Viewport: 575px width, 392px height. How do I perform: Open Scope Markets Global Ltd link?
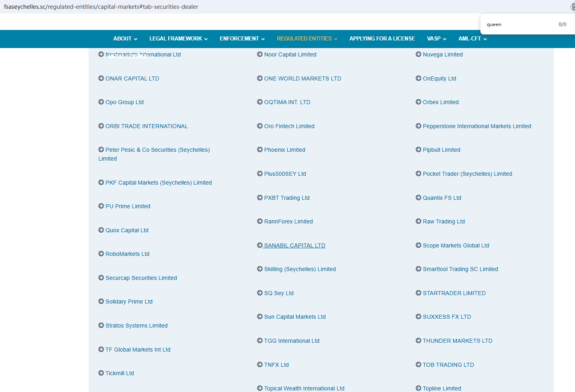(456, 245)
